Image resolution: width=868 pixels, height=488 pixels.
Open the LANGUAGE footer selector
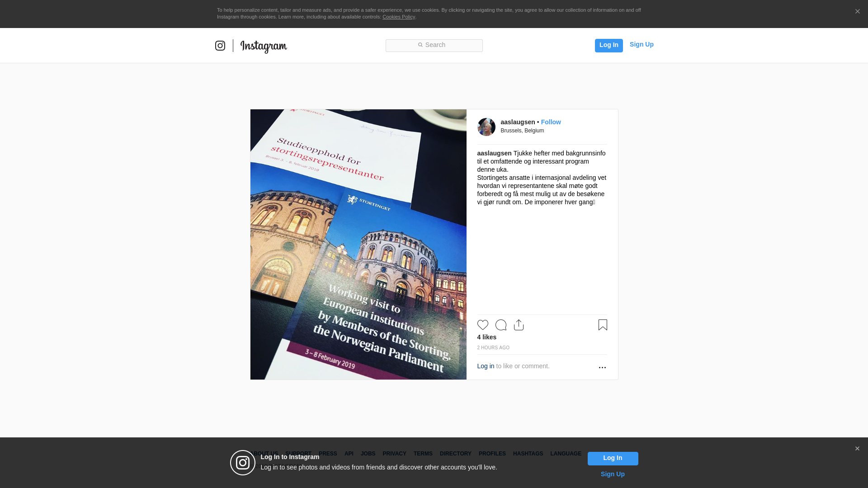(566, 454)
